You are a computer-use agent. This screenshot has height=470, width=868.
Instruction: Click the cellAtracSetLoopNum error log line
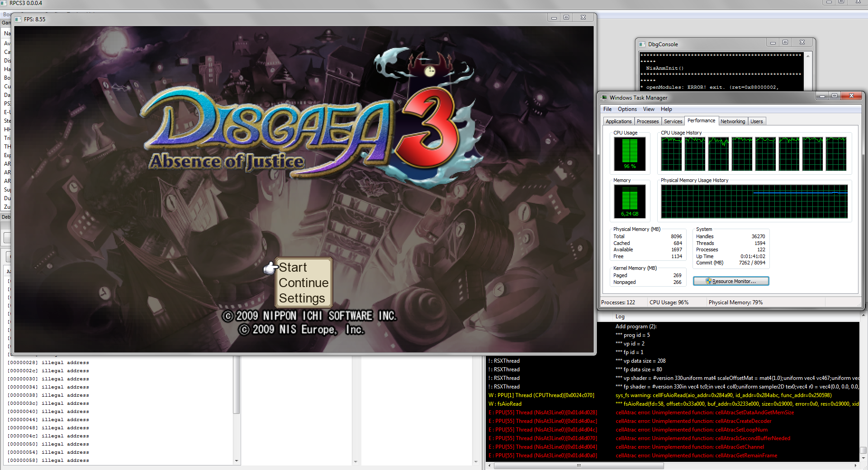[692, 430]
